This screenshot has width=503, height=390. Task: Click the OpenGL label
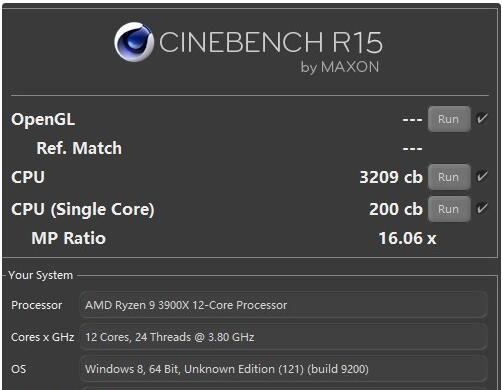pyautogui.click(x=43, y=120)
